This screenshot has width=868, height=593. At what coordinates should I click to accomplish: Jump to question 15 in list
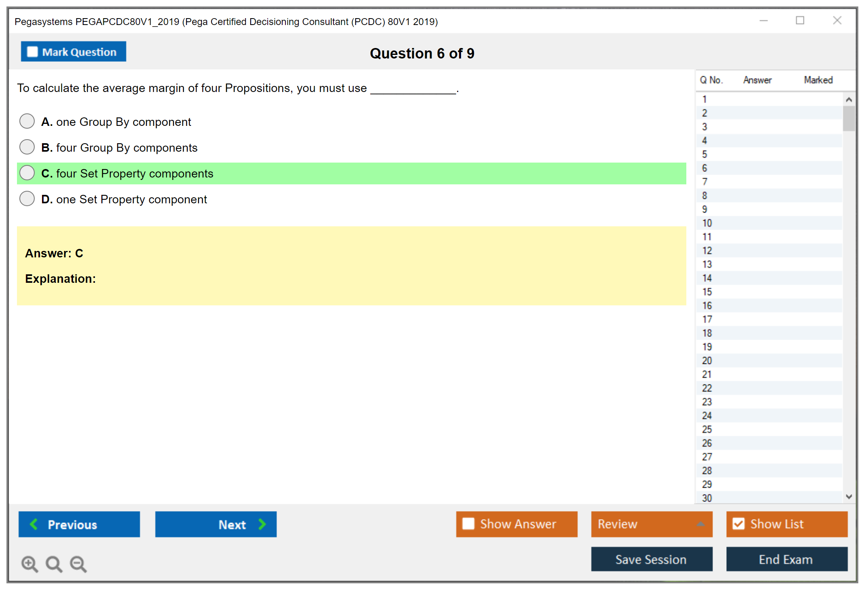pyautogui.click(x=707, y=292)
